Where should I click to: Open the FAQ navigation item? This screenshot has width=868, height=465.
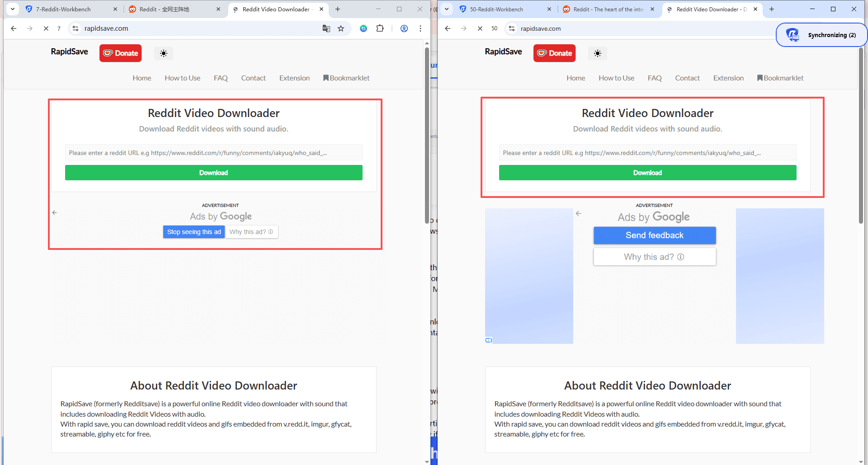coord(221,78)
